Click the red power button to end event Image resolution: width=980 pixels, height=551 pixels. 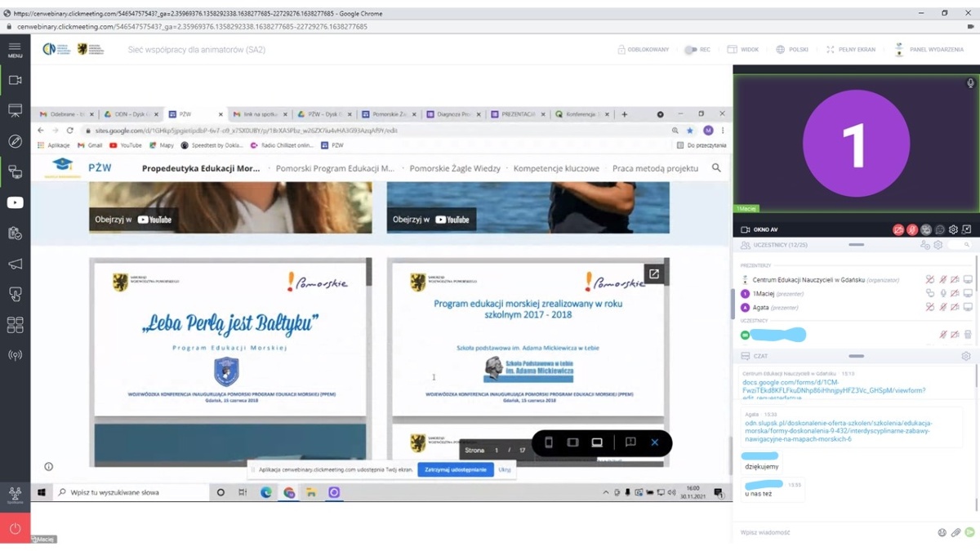pyautogui.click(x=15, y=528)
